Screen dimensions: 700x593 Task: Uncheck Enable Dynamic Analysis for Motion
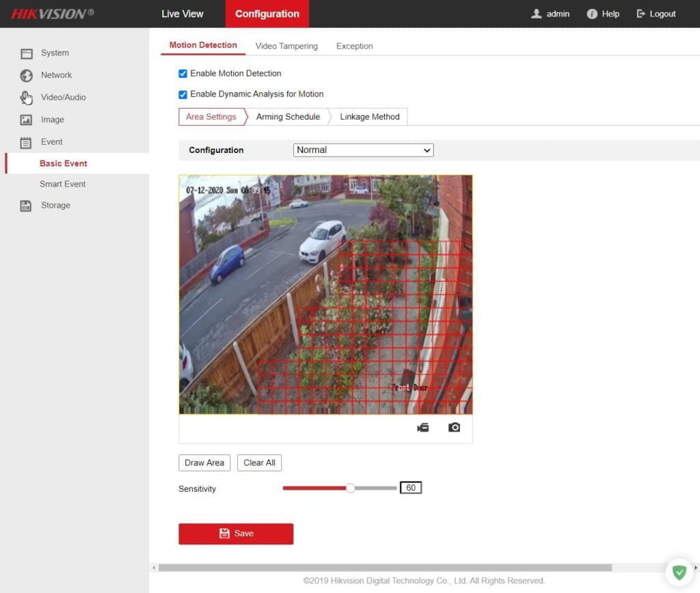pyautogui.click(x=183, y=94)
